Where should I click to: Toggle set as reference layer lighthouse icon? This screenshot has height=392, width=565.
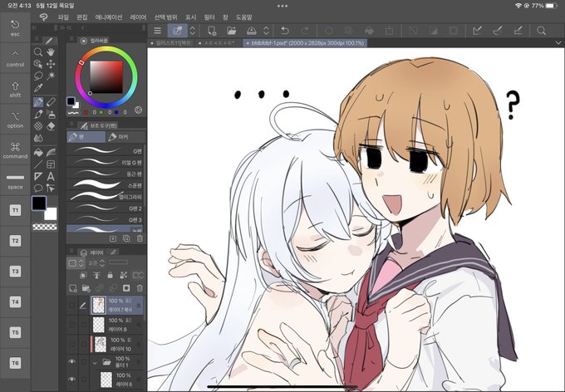point(96,275)
